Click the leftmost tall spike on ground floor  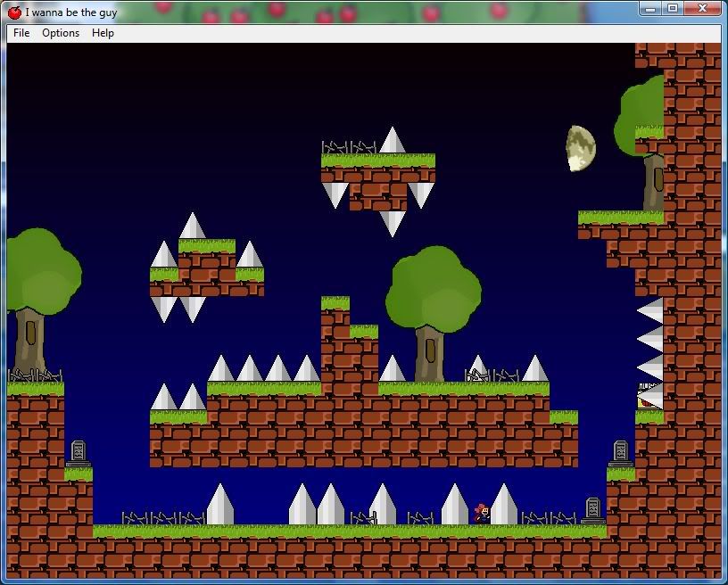coord(220,504)
